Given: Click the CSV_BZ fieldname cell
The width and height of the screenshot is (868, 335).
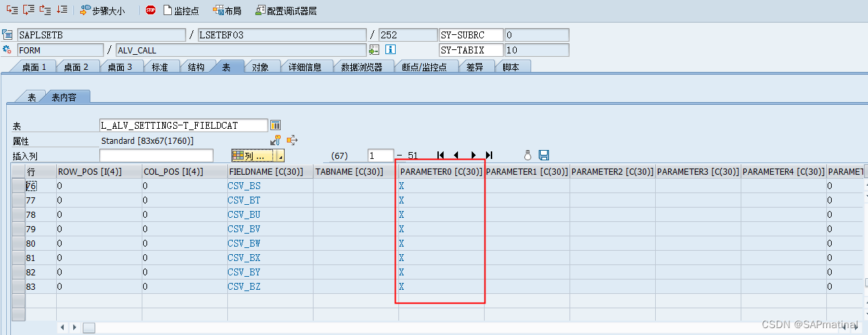Looking at the screenshot, I should click(x=270, y=286).
